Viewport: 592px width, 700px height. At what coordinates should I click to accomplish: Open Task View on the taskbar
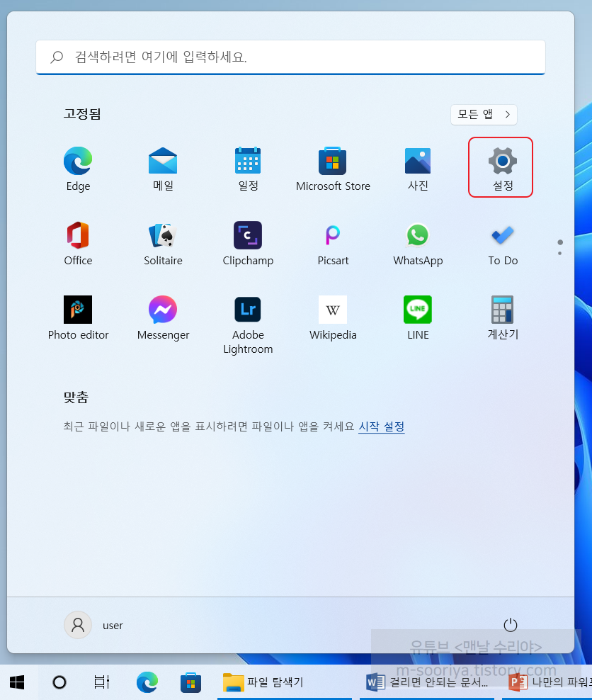(102, 682)
